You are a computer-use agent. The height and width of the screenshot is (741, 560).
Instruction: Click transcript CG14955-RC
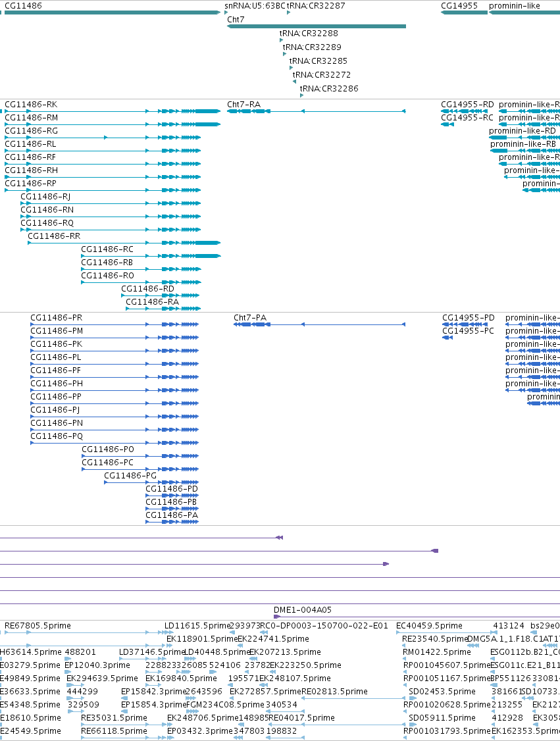[467, 118]
